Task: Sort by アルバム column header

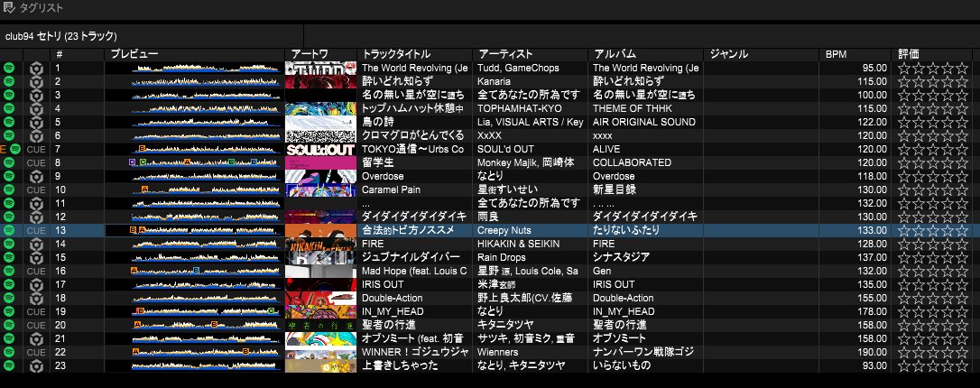Action: (645, 54)
